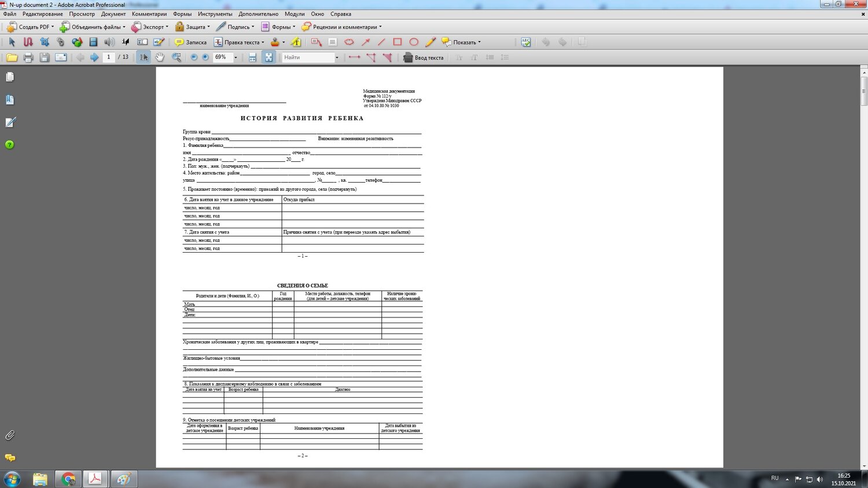Screen dimensions: 868x488
Task: Select the Perimeter measuring tool
Action: pos(371,57)
